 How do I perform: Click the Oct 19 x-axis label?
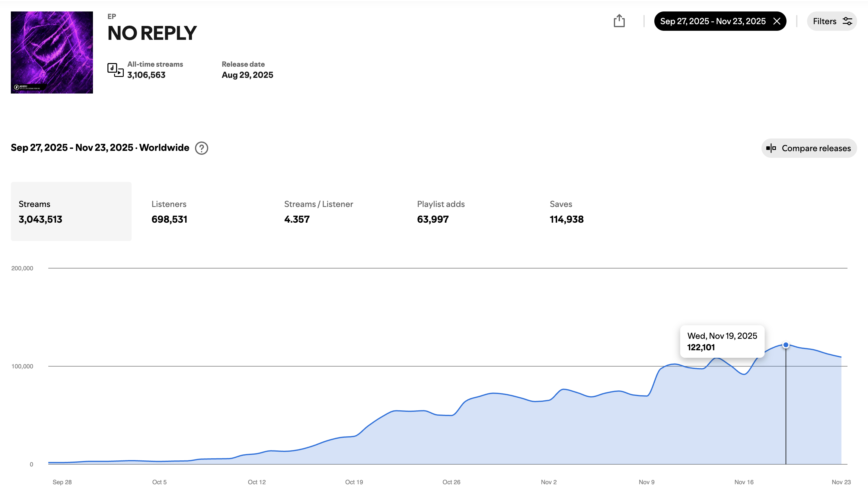pos(354,482)
